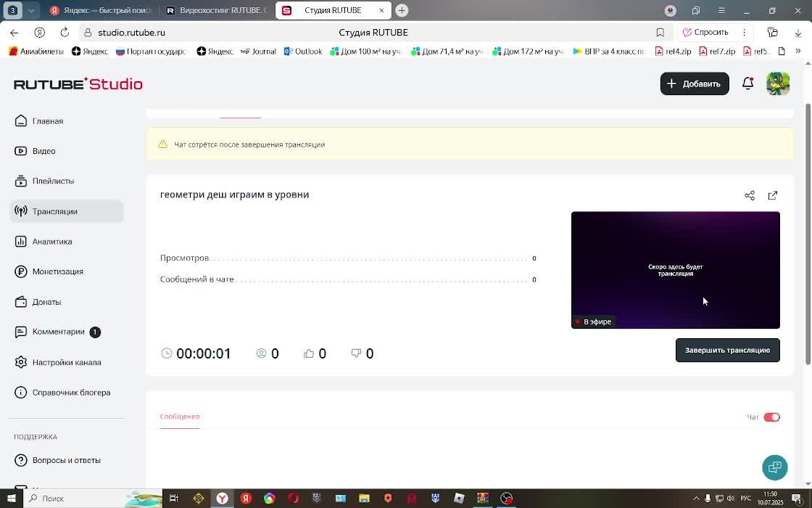812x508 pixels.
Task: Click the Комментарии speech bubble icon
Action: pos(21,332)
